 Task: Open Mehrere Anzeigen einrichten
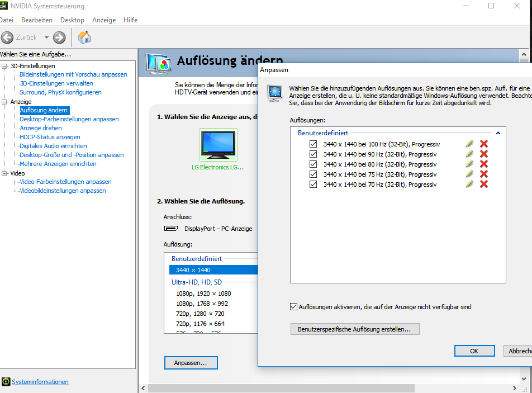[58, 164]
